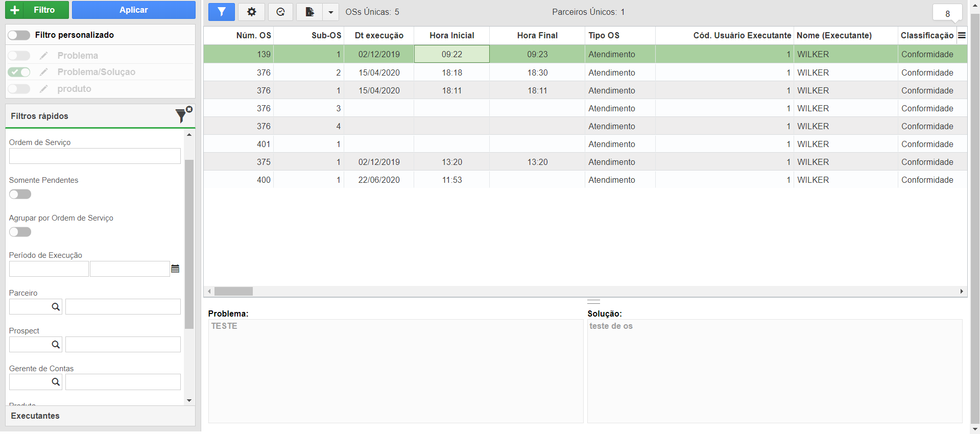Click Período de Execução end date field
The image size is (980, 434).
[x=130, y=269]
